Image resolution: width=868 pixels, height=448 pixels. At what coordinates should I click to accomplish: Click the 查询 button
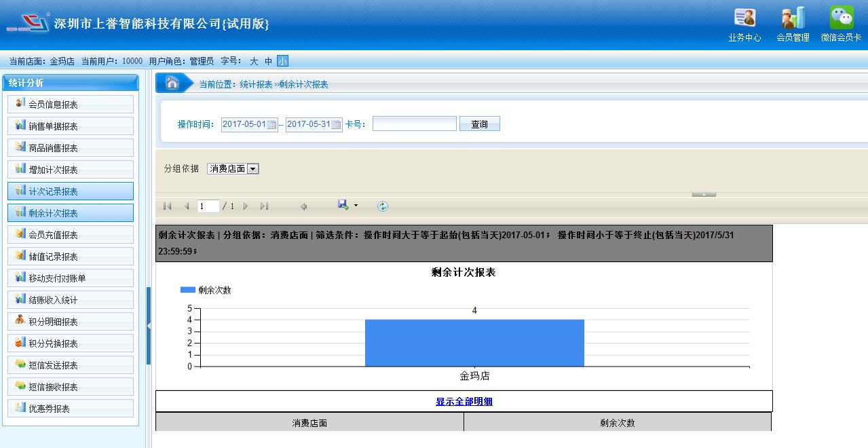pyautogui.click(x=479, y=124)
